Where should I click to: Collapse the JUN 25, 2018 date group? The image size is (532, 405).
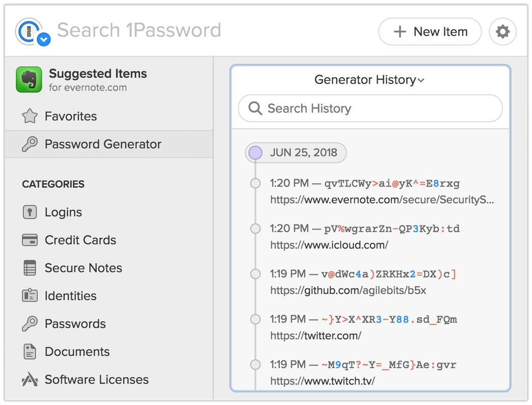click(x=295, y=153)
